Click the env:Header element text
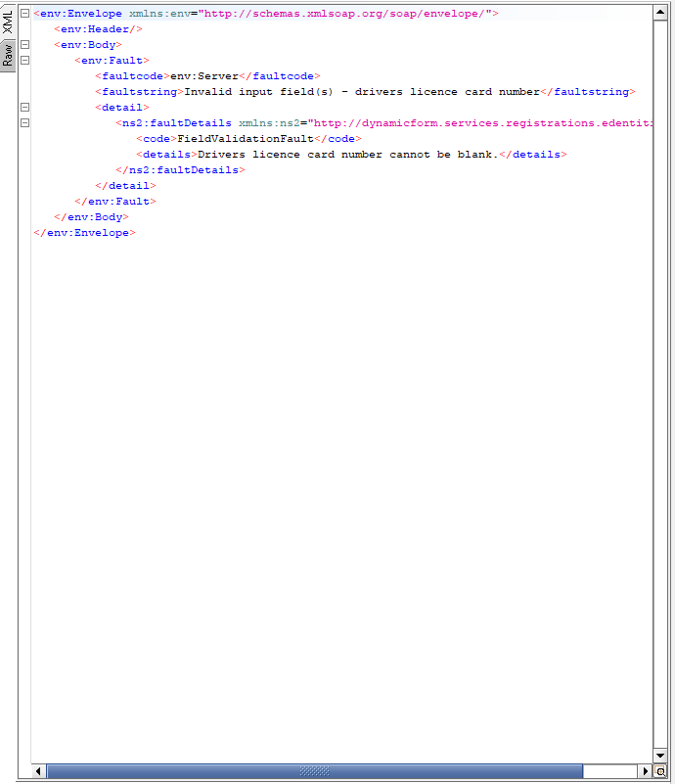The width and height of the screenshot is (675, 784). click(98, 29)
